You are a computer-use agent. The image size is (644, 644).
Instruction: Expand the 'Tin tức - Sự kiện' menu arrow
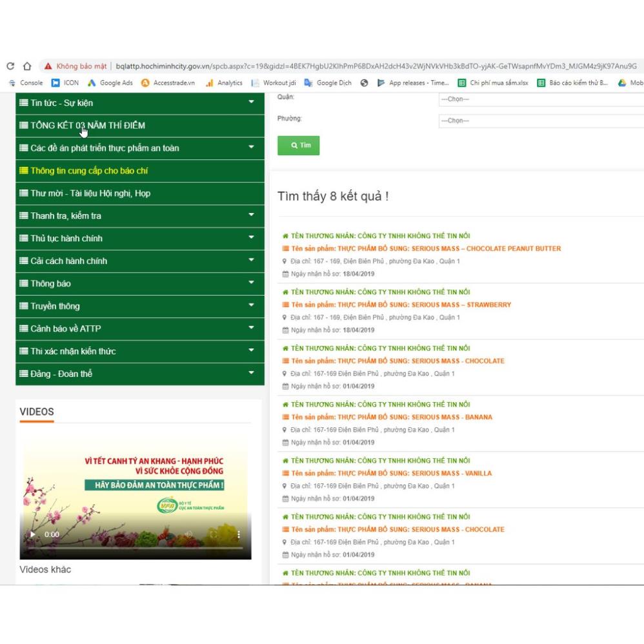pyautogui.click(x=251, y=103)
